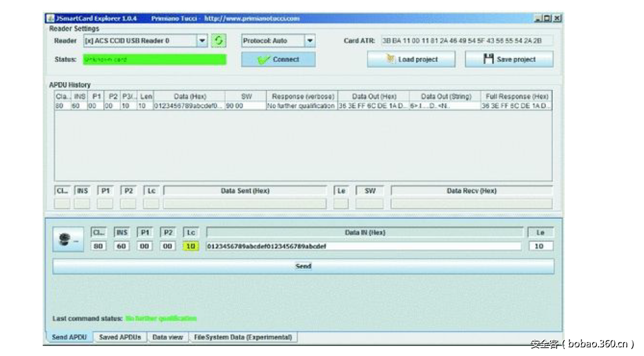The width and height of the screenshot is (644, 356).
Task: Click the Data IN (Hex) input field
Action: tap(363, 247)
